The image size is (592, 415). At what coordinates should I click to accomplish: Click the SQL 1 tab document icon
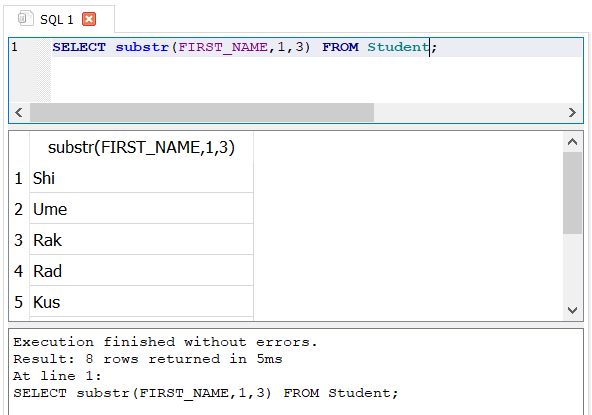tap(25, 19)
